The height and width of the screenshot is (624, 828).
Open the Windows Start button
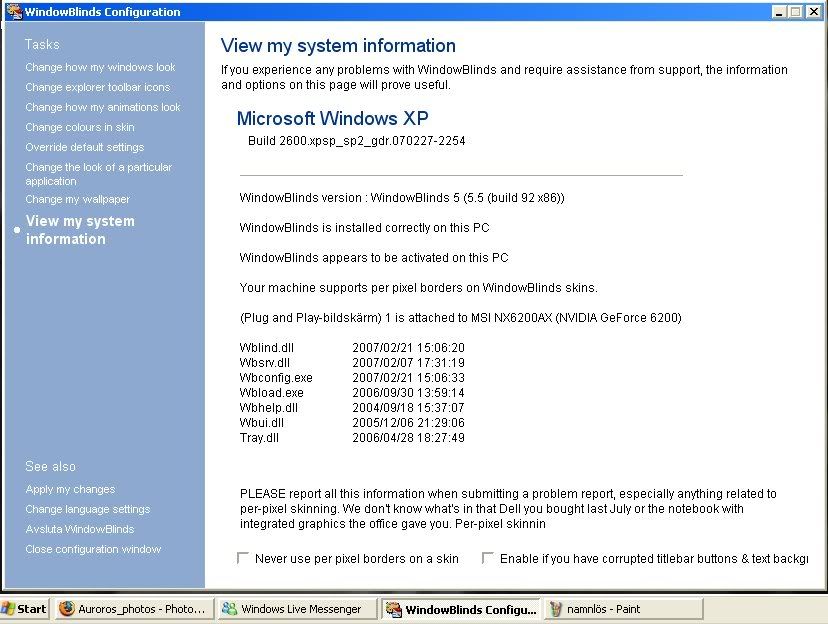[24, 609]
